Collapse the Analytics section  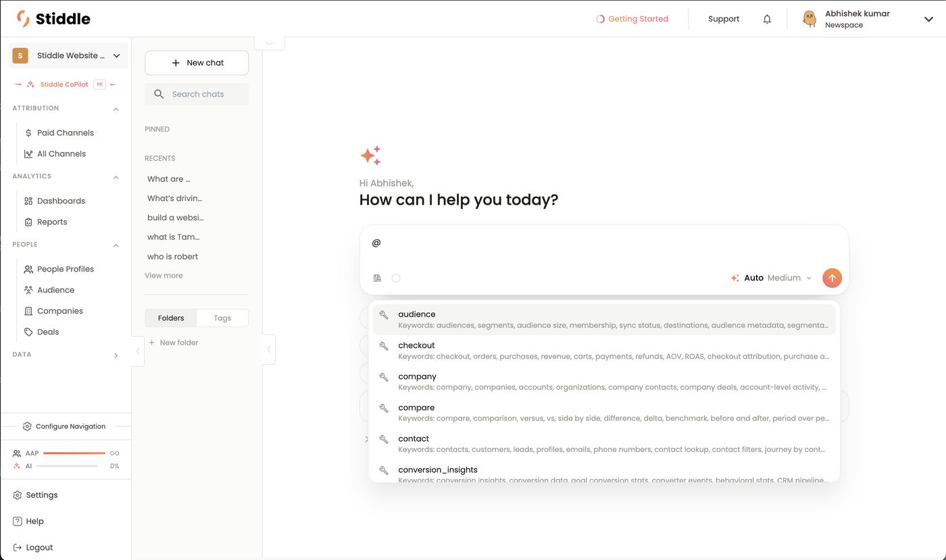click(116, 177)
